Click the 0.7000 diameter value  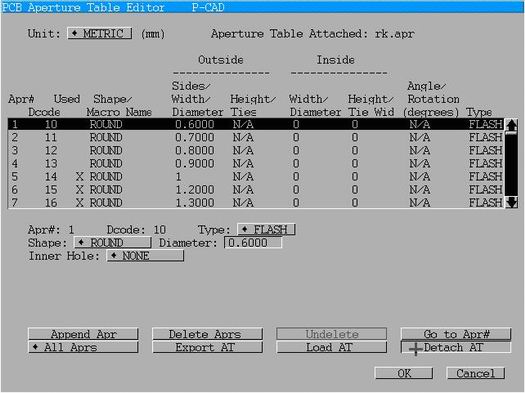[195, 138]
